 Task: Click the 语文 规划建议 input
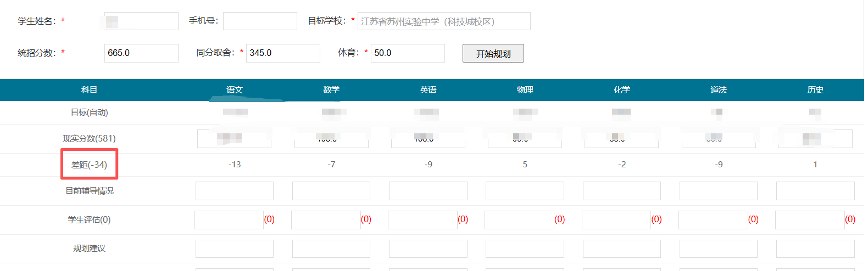point(235,249)
